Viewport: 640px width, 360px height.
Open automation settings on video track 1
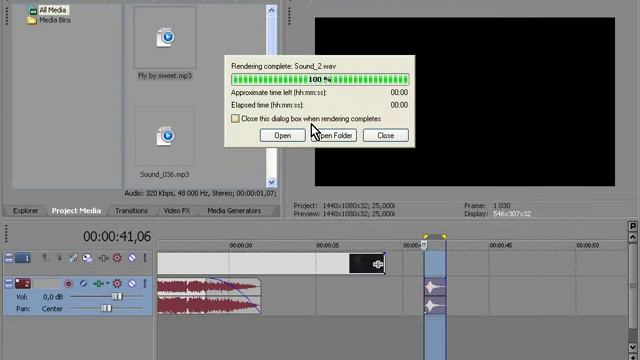[x=118, y=258]
